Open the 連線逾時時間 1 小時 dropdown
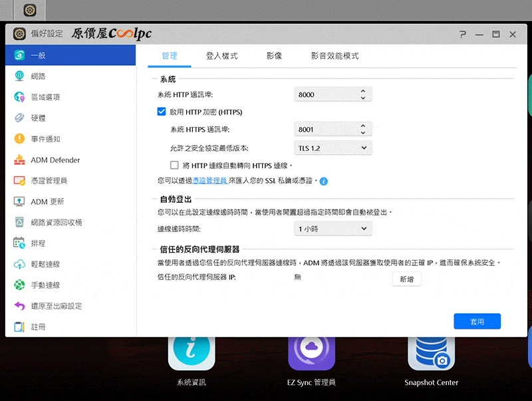532x401 pixels. tap(333, 229)
